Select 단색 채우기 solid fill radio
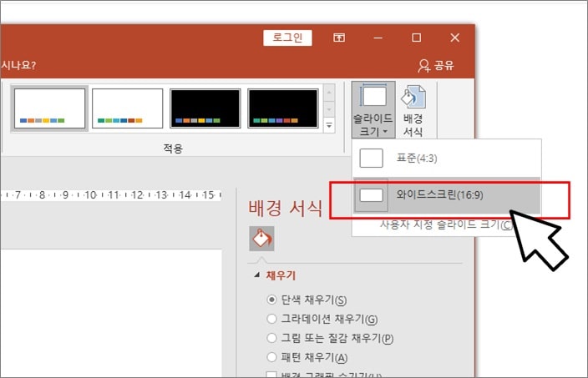 (271, 300)
